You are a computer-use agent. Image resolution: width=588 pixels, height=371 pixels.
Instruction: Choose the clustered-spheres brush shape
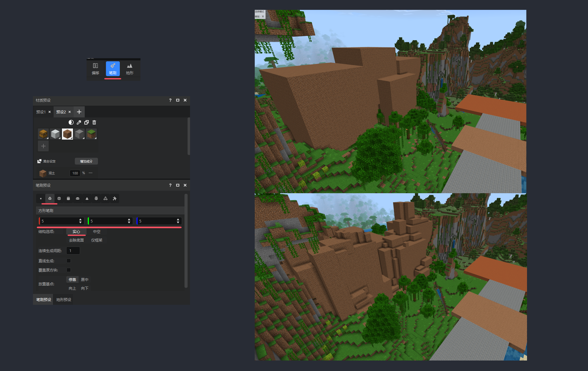105,198
